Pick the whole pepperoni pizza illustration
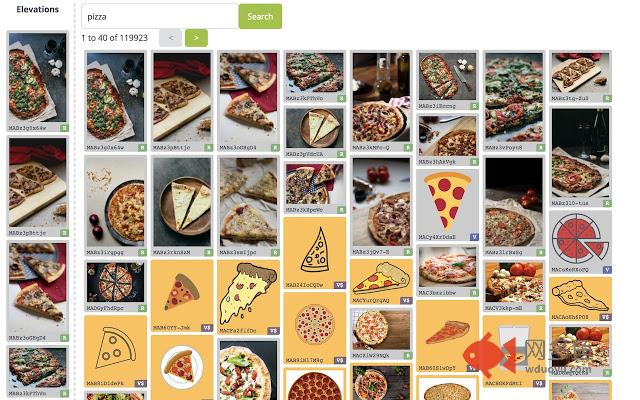The height and width of the screenshot is (400, 640). tap(314, 328)
